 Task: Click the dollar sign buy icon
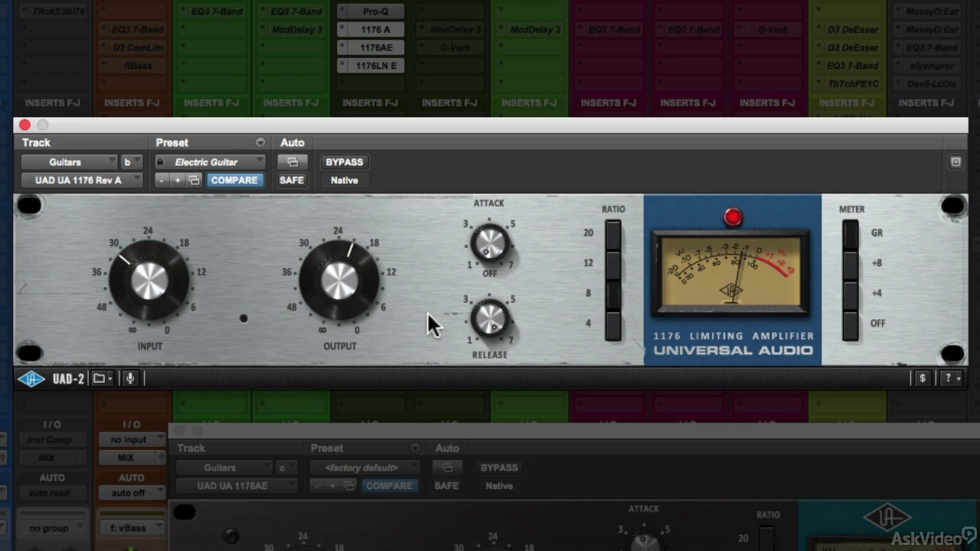922,378
